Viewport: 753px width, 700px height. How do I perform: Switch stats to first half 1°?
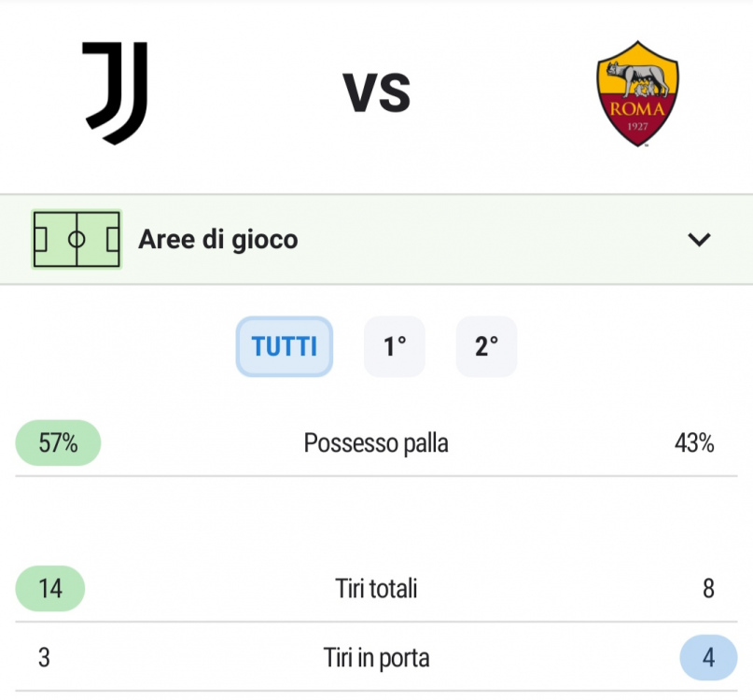click(x=395, y=346)
